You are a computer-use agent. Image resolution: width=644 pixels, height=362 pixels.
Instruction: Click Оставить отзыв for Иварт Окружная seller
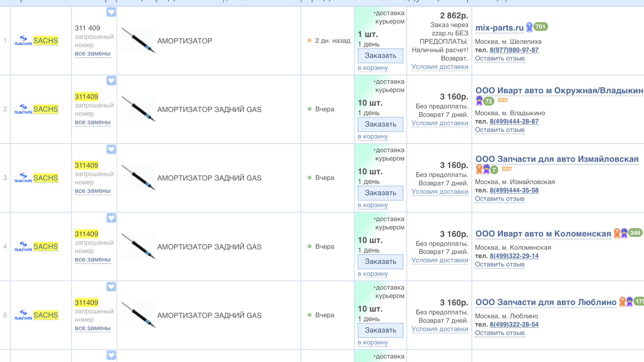point(499,130)
